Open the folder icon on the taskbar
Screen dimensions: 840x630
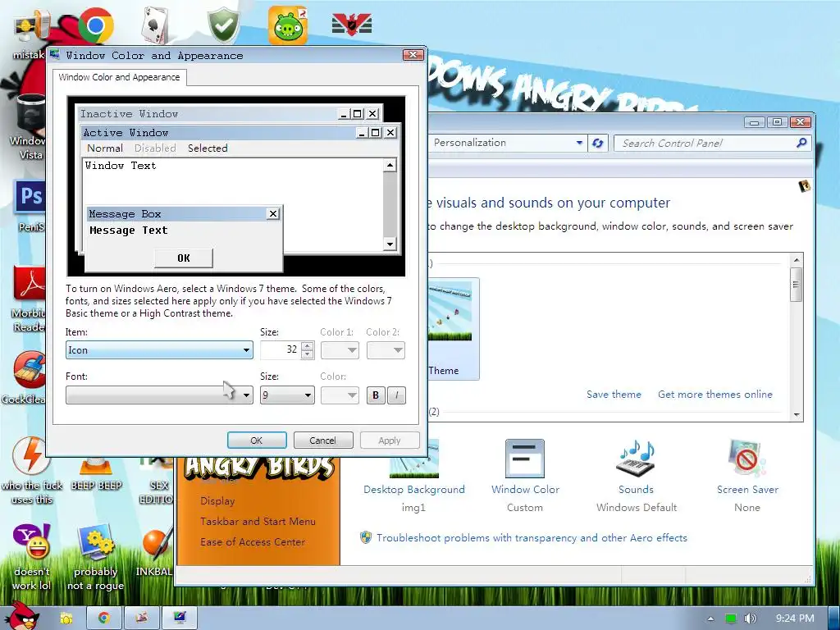(x=66, y=619)
